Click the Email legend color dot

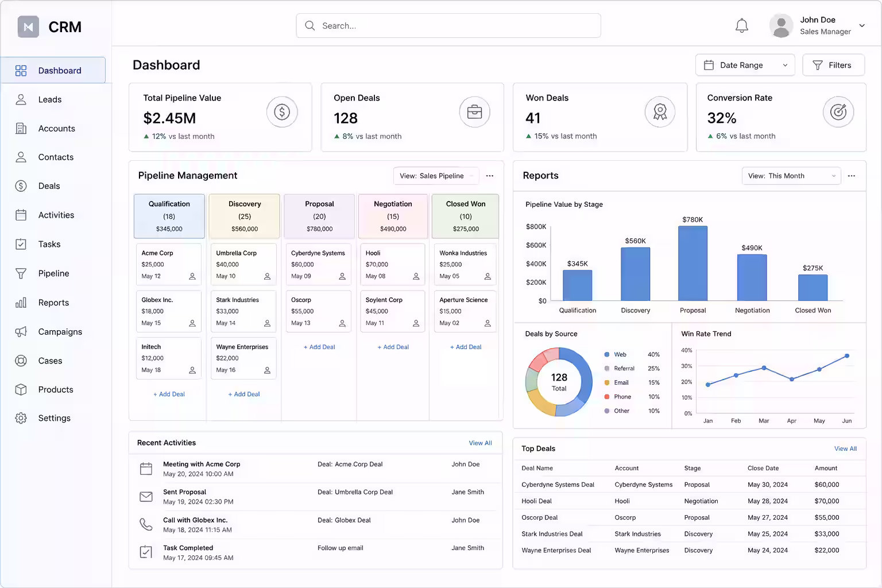tap(607, 383)
